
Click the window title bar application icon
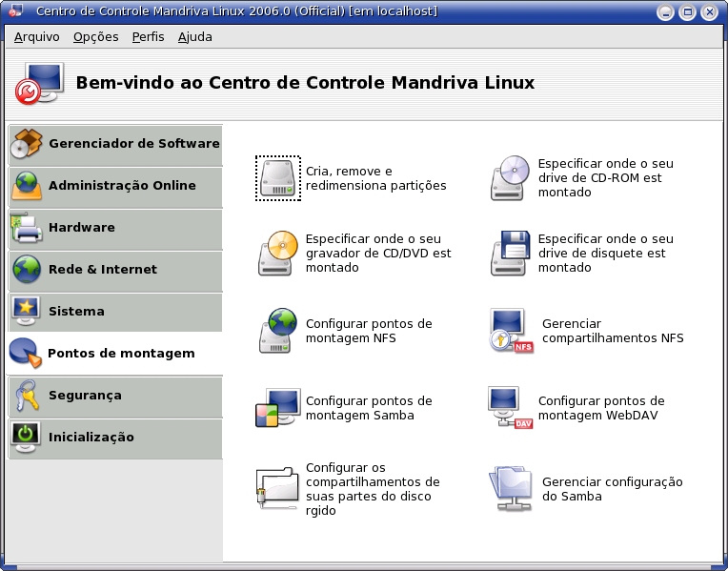15,10
